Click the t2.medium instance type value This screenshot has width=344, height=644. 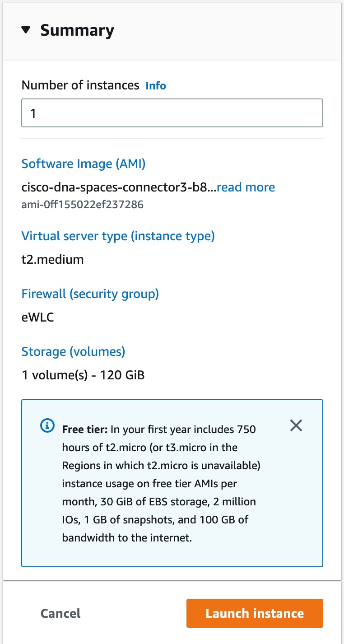[52, 260]
